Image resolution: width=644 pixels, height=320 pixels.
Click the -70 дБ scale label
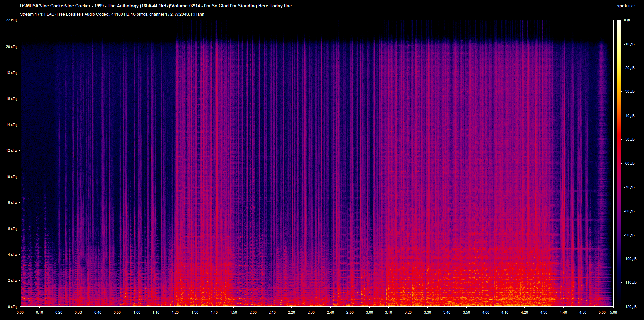[629, 187]
